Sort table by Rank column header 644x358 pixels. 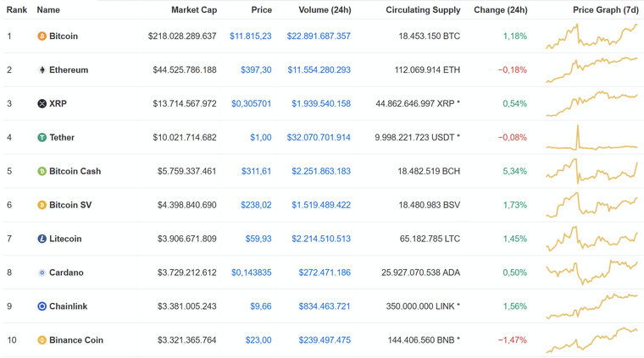point(17,10)
